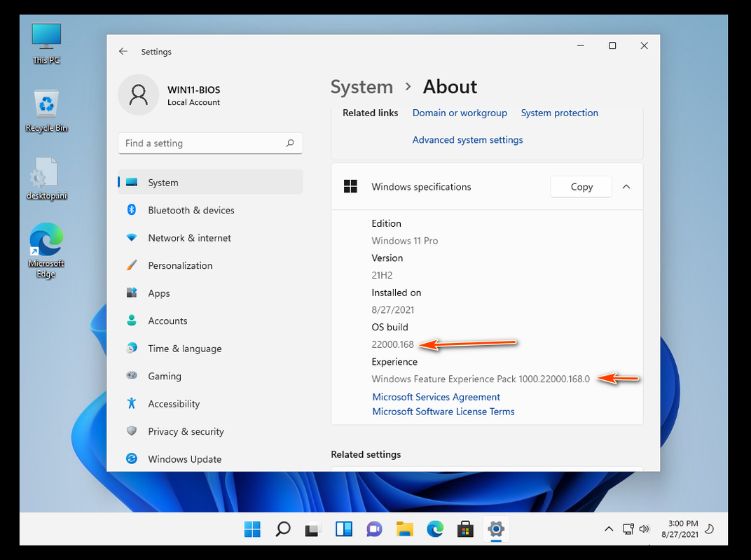
Task: Click the search magnifier in Find a setting
Action: click(290, 143)
